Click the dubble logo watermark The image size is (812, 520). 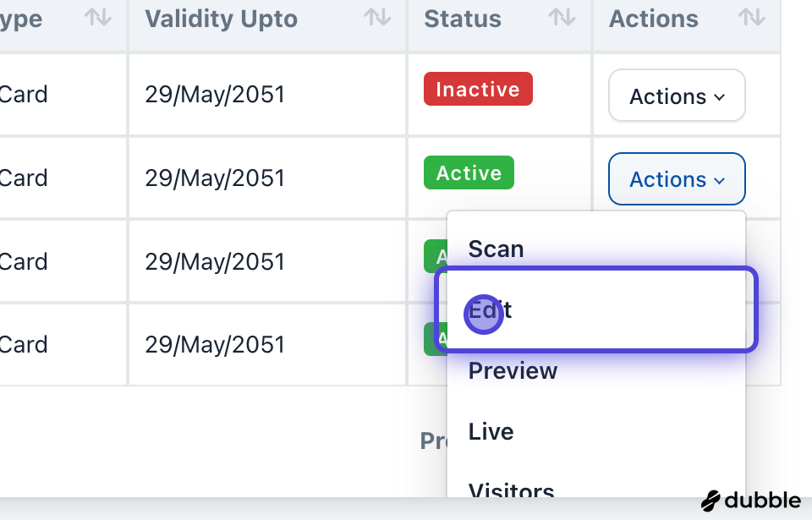(751, 501)
